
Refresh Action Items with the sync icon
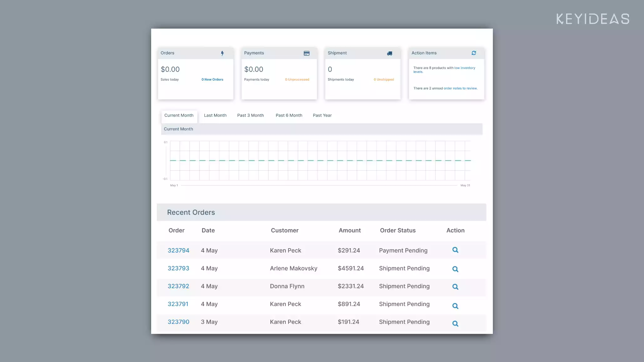[x=474, y=53]
